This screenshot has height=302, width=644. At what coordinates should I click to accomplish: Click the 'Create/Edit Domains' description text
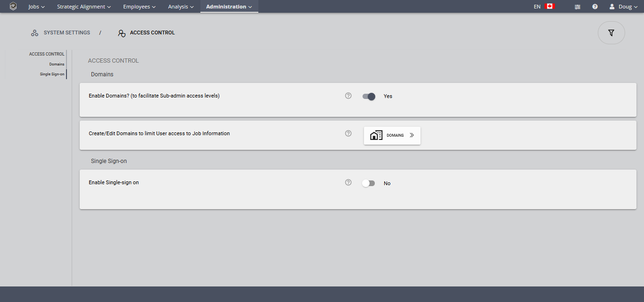tap(159, 133)
